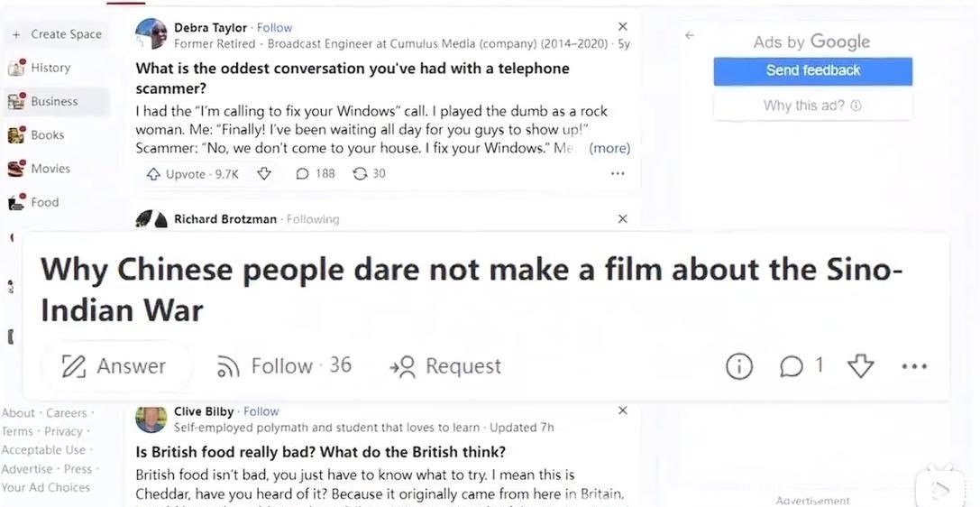Expand Debra Taylor's answer with (more)
Viewport: 980px width, 507px height.
(x=609, y=148)
